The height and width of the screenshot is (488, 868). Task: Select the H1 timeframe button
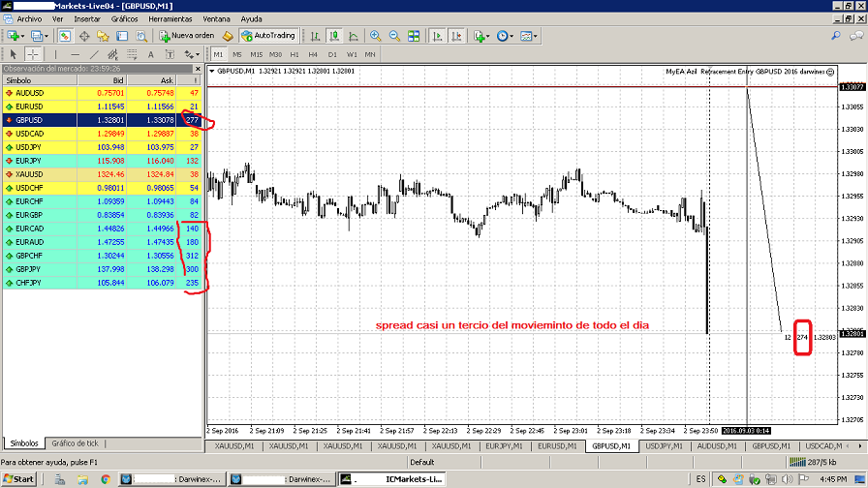(x=294, y=54)
